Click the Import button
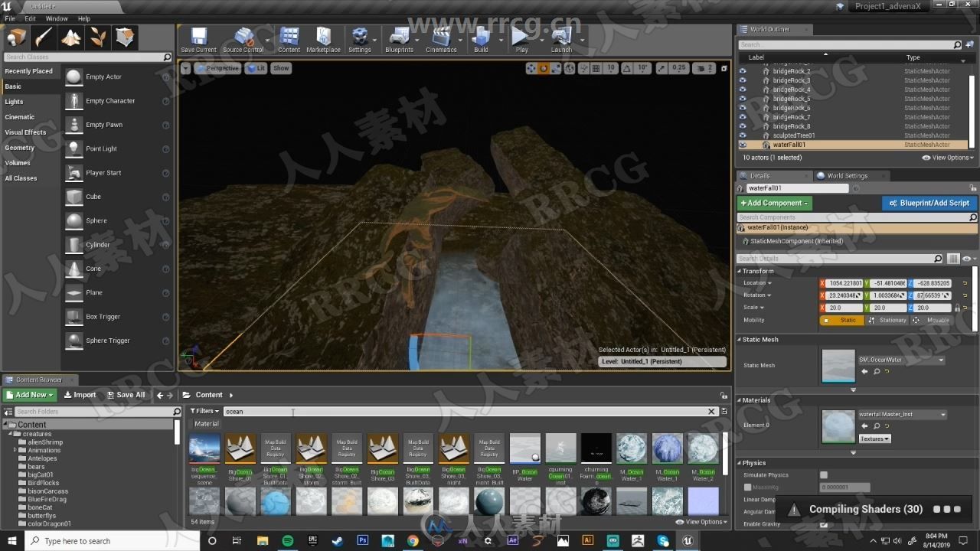 (x=80, y=395)
